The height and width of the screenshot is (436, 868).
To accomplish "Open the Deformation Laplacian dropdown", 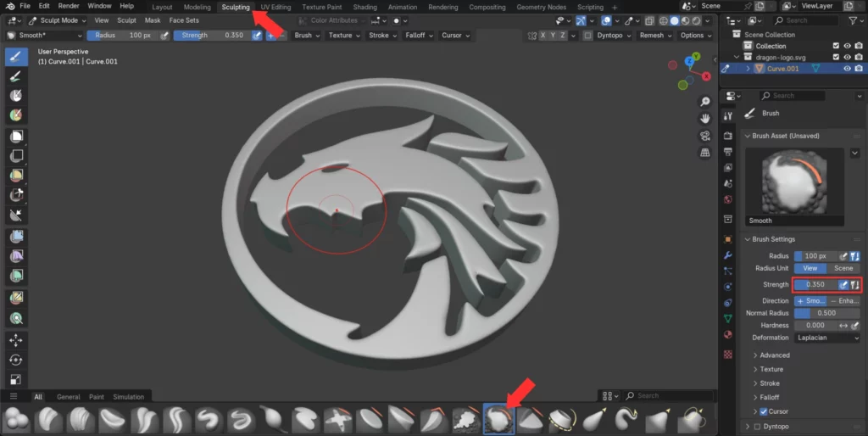I will 827,338.
